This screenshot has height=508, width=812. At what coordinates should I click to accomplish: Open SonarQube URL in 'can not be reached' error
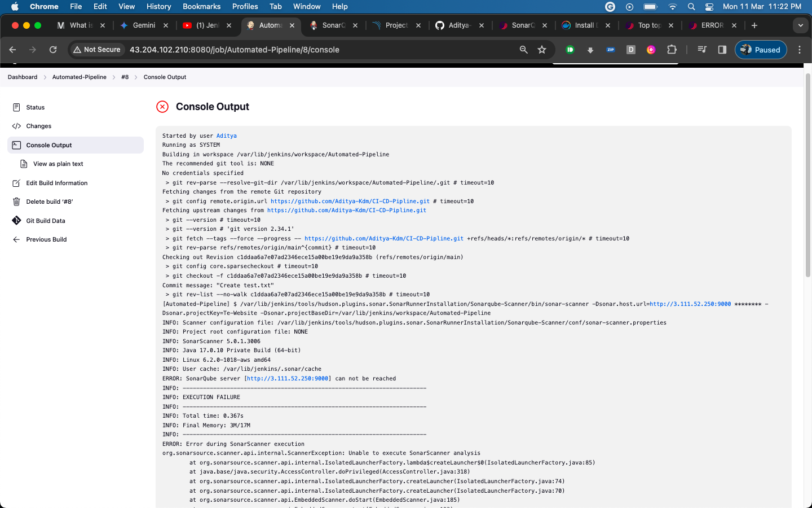(x=288, y=379)
